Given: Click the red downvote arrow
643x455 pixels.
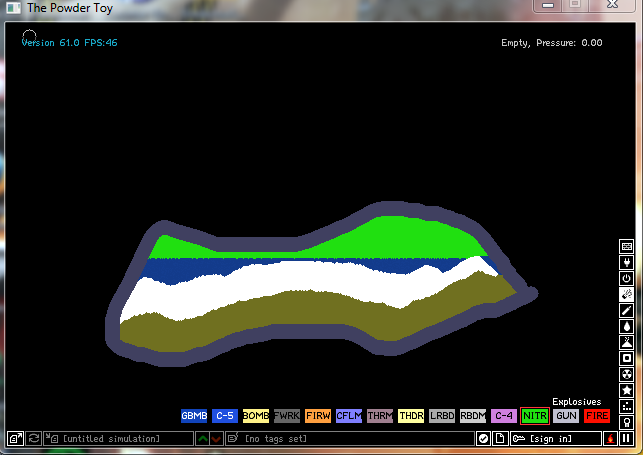Looking at the screenshot, I should point(217,439).
